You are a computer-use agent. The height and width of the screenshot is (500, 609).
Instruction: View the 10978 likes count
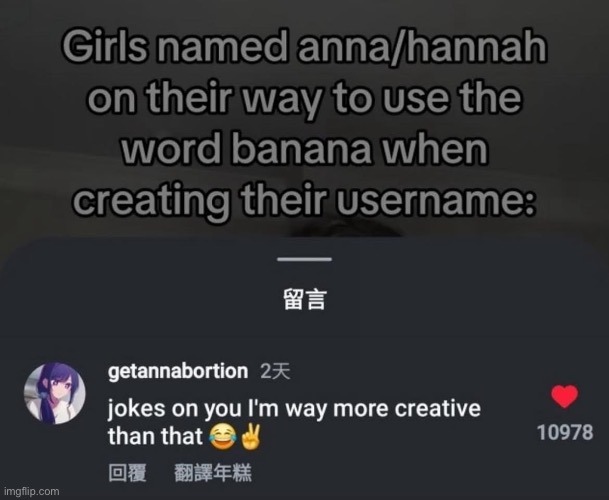(565, 432)
